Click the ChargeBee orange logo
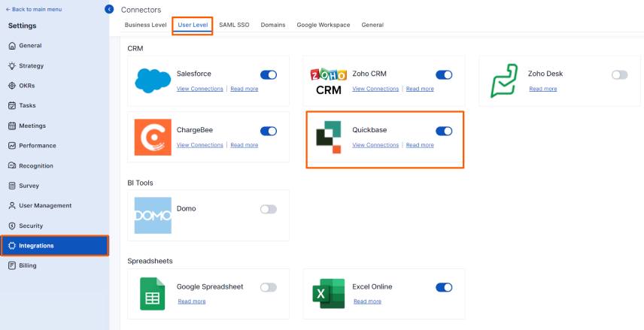644x330 pixels. click(x=153, y=137)
